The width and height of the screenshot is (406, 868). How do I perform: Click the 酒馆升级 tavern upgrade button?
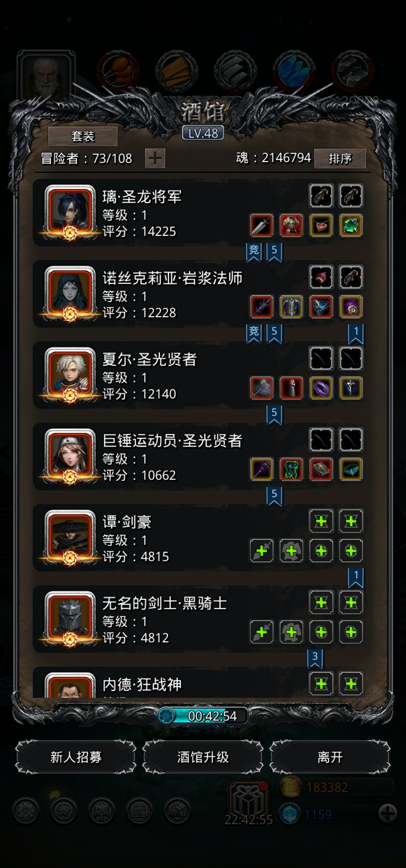(203, 757)
